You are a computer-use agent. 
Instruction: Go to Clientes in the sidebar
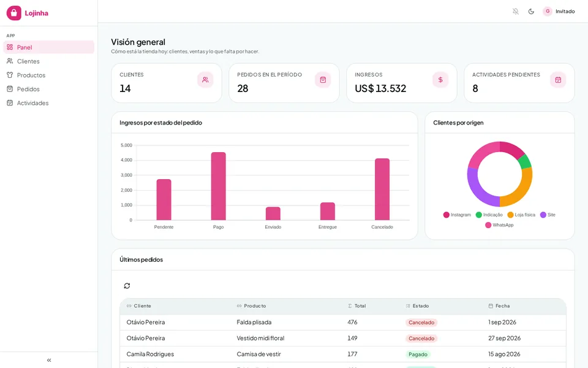tap(49, 61)
